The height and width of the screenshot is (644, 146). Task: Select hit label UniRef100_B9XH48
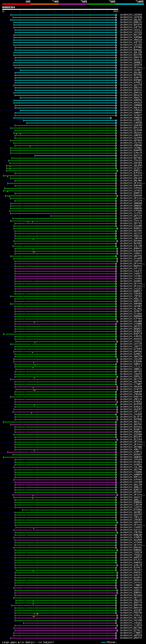pyautogui.click(x=131, y=241)
